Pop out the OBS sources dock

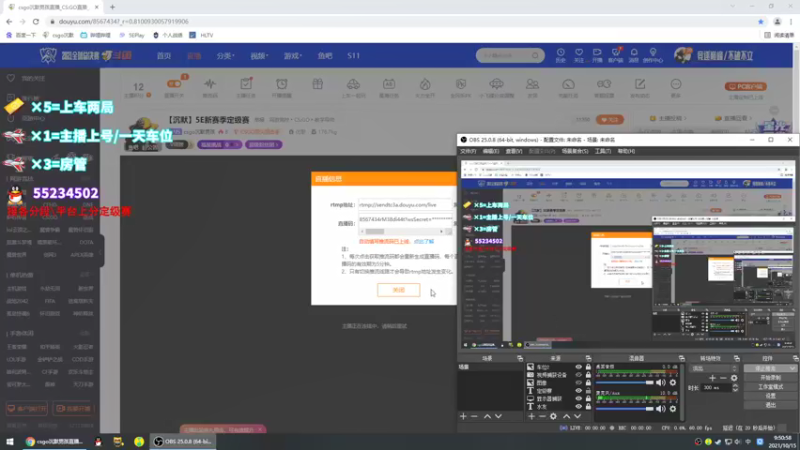point(588,358)
